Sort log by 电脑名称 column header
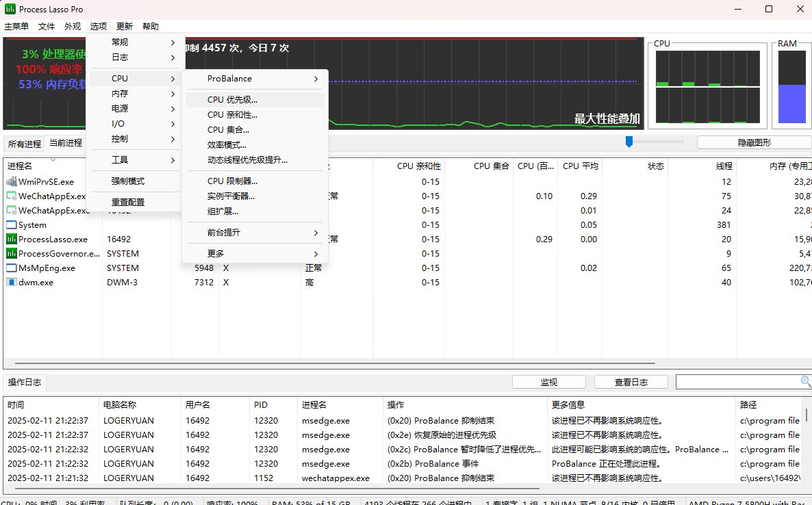The width and height of the screenshot is (812, 505). tap(140, 404)
